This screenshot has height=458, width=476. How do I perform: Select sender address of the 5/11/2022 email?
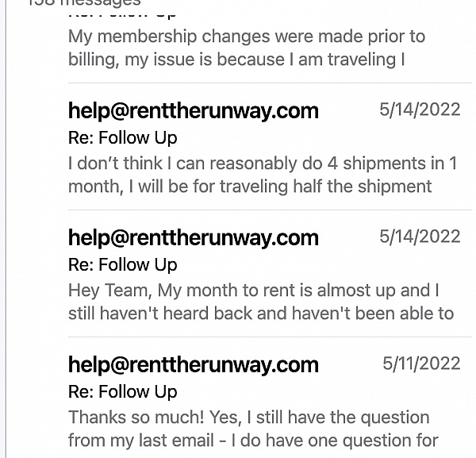coord(193,365)
